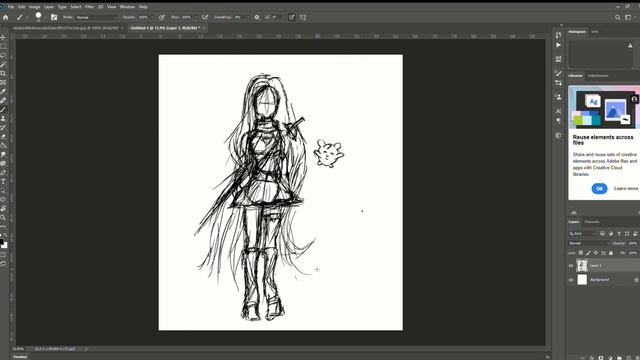Open the Window menu
The height and width of the screenshot is (360, 640).
[x=127, y=7]
